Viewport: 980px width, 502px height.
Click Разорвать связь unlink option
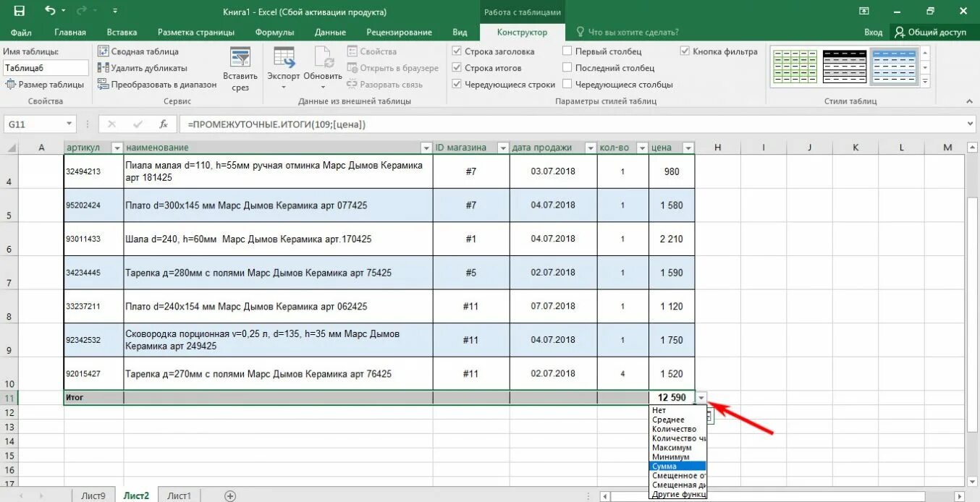tap(385, 85)
